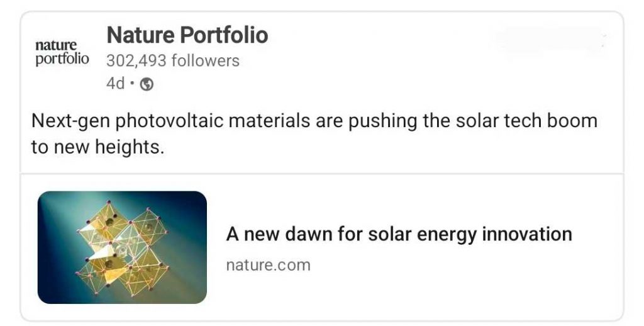Viewport: 644px width, 326px height.
Task: Open the Nature Portfolio page name
Action: [187, 35]
